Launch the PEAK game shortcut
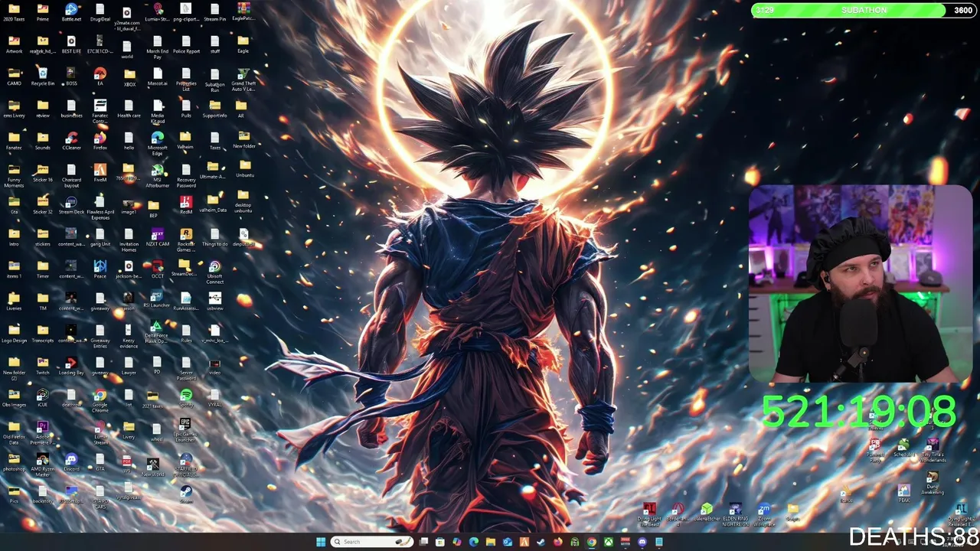The height and width of the screenshot is (551, 980). (x=904, y=494)
